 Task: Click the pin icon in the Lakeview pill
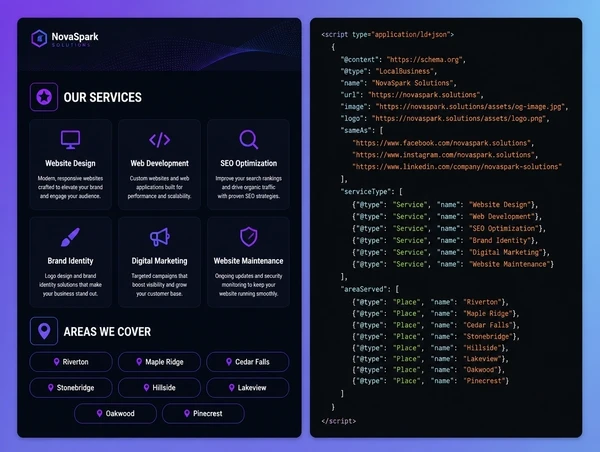[232, 388]
